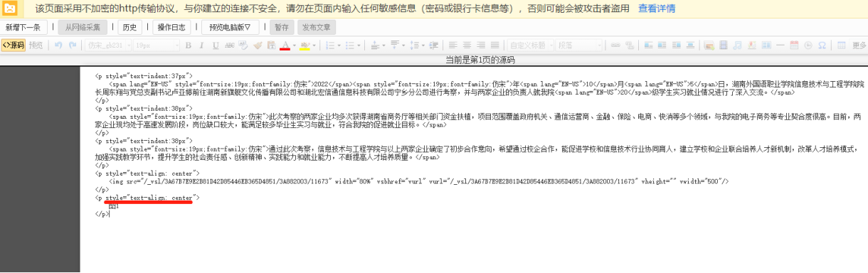
Task: Click the center align icon
Action: pos(467,45)
